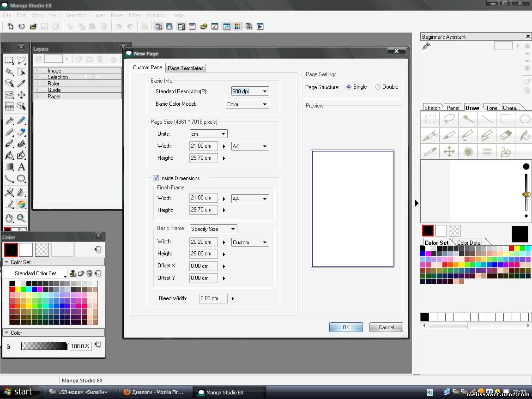532x399 pixels.
Task: Pick the Zoom magnifier tool
Action: click(x=21, y=218)
